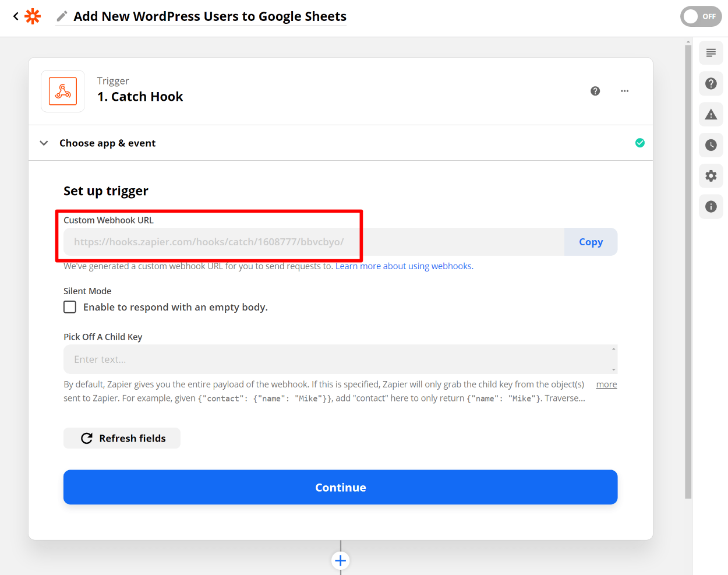Add a step with the plus button

click(341, 560)
